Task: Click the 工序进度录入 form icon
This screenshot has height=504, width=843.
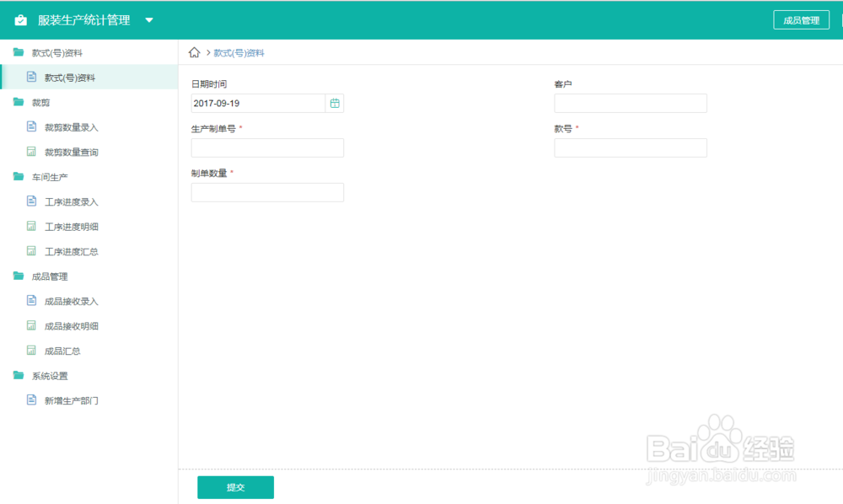Action: pyautogui.click(x=31, y=201)
